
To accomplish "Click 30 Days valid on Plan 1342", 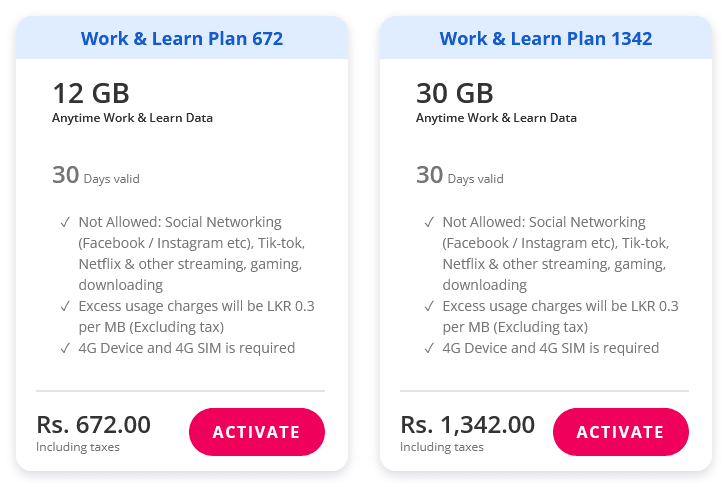I will pyautogui.click(x=460, y=176).
